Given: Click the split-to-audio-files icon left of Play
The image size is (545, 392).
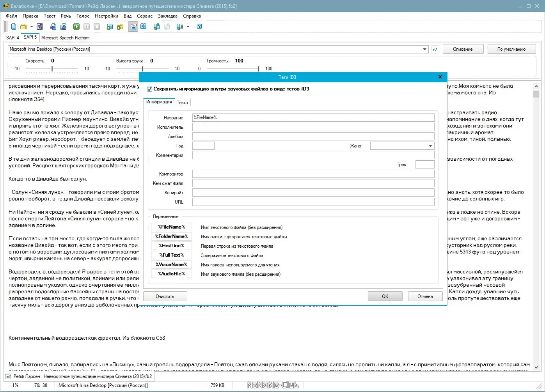Looking at the screenshot, I should [x=63, y=27].
